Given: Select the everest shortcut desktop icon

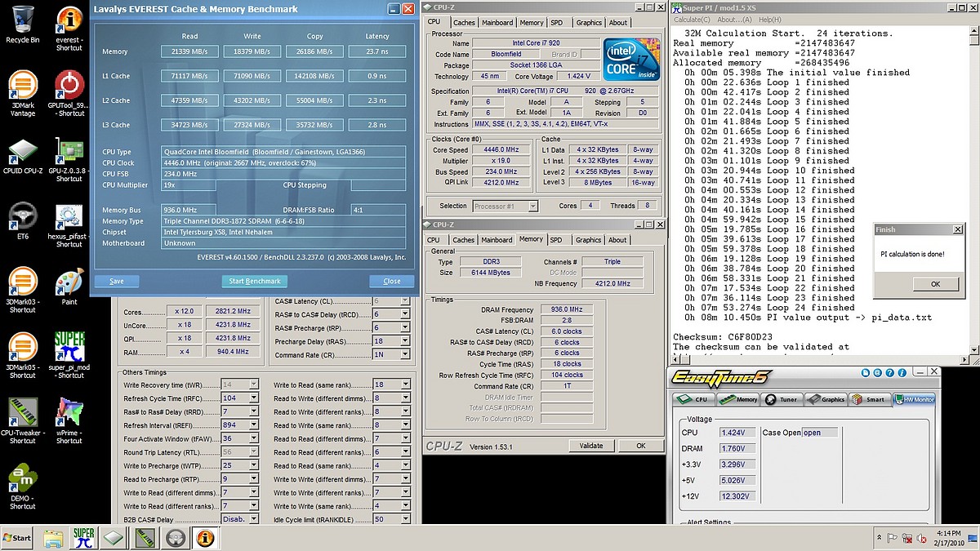Looking at the screenshot, I should click(x=69, y=28).
